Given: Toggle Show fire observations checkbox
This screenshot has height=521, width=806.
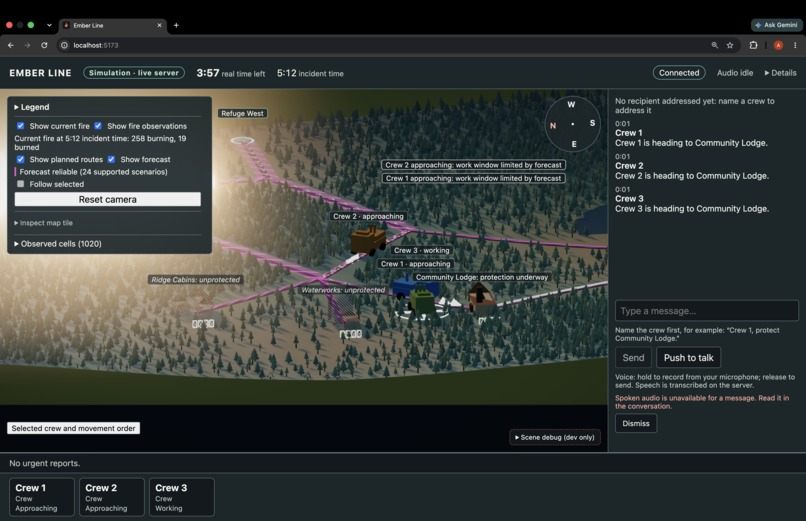Looking at the screenshot, I should [98, 126].
